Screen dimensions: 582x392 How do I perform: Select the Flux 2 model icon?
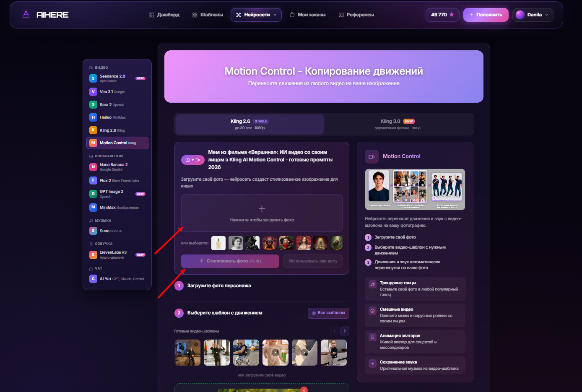pos(93,180)
